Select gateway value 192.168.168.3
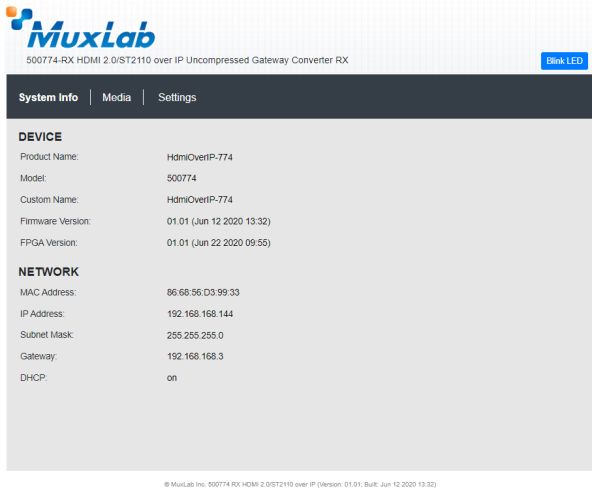592x495 pixels. (195, 356)
